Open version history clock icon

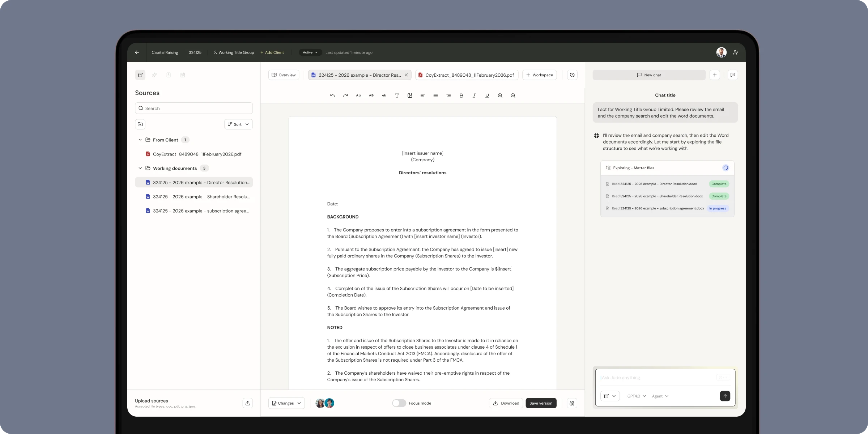pos(572,75)
